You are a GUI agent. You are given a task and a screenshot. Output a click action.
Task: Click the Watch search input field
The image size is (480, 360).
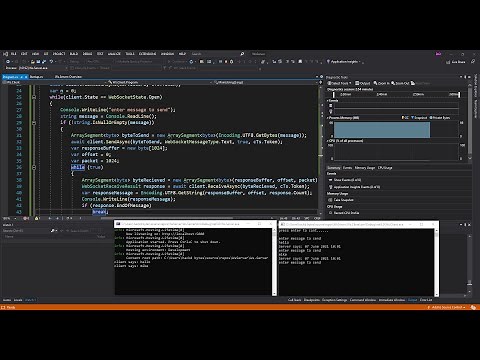click(x=27, y=231)
